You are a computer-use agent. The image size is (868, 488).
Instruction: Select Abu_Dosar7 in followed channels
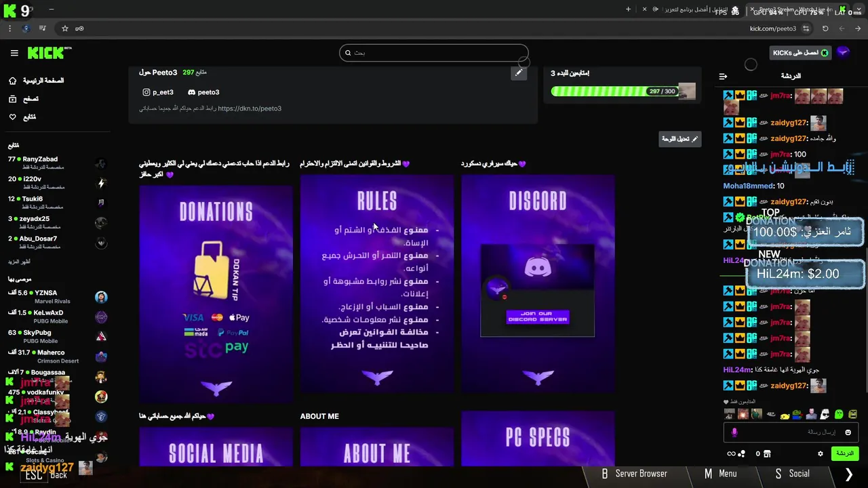pyautogui.click(x=57, y=242)
